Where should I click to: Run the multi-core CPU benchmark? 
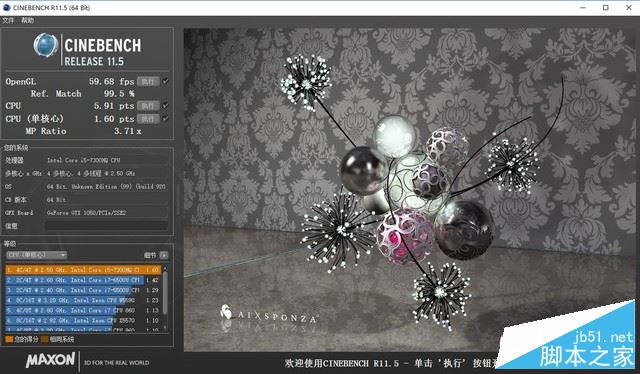click(148, 106)
